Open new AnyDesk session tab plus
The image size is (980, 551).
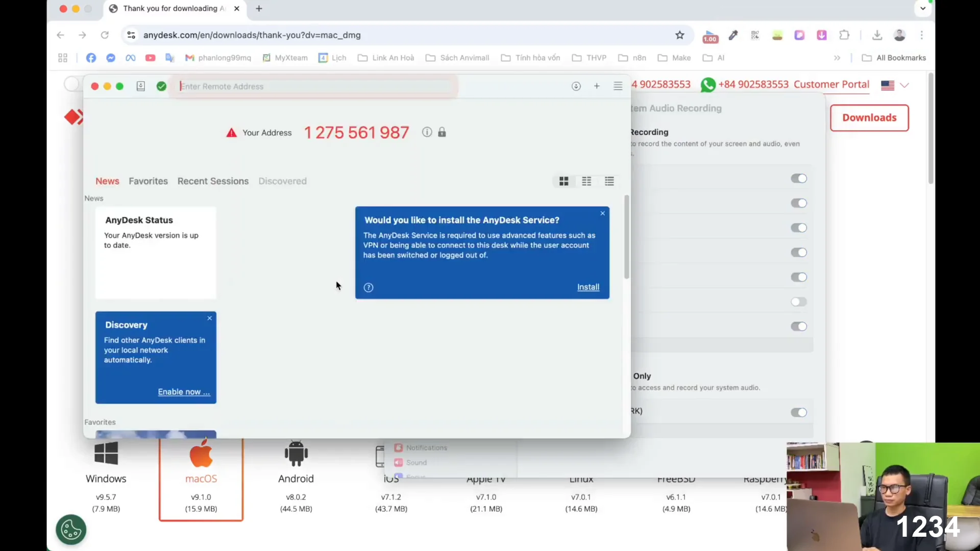tap(597, 86)
